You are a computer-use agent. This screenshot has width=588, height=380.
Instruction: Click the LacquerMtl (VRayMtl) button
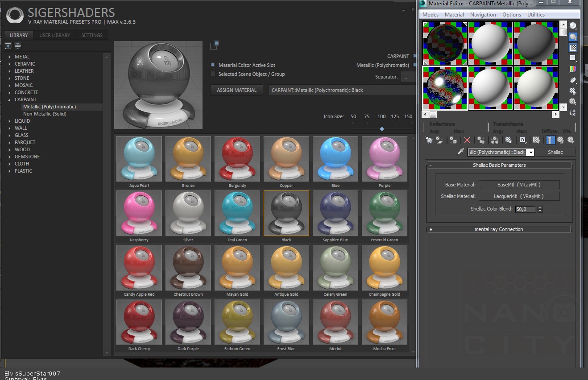[519, 196]
